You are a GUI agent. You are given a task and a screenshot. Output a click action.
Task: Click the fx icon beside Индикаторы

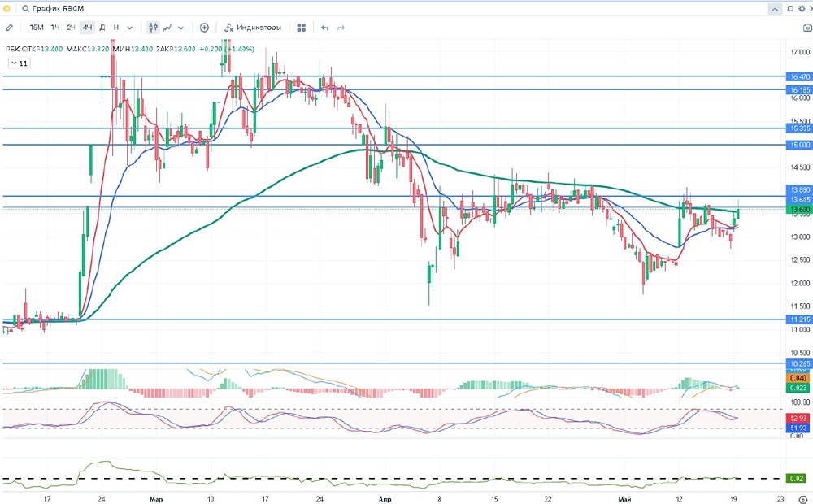click(x=228, y=28)
